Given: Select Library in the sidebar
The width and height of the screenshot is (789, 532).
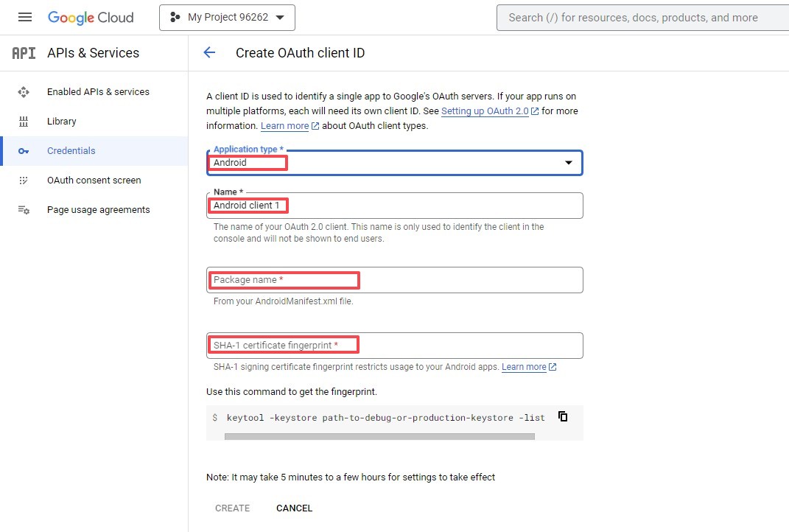Looking at the screenshot, I should 62,122.
